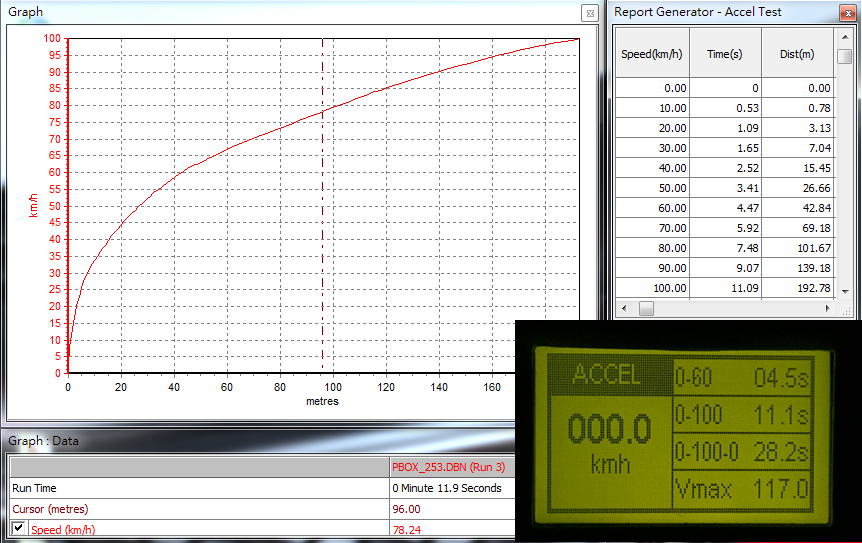Click time cell 5.92

coord(725,228)
